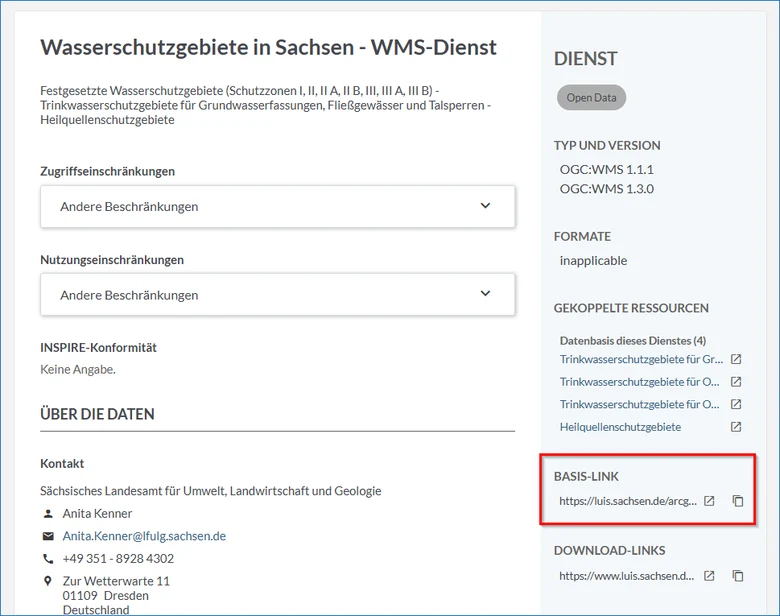Expand Nutzungseinschränkungen Andere Beschränkungen chevron
The image size is (780, 616).
486,294
